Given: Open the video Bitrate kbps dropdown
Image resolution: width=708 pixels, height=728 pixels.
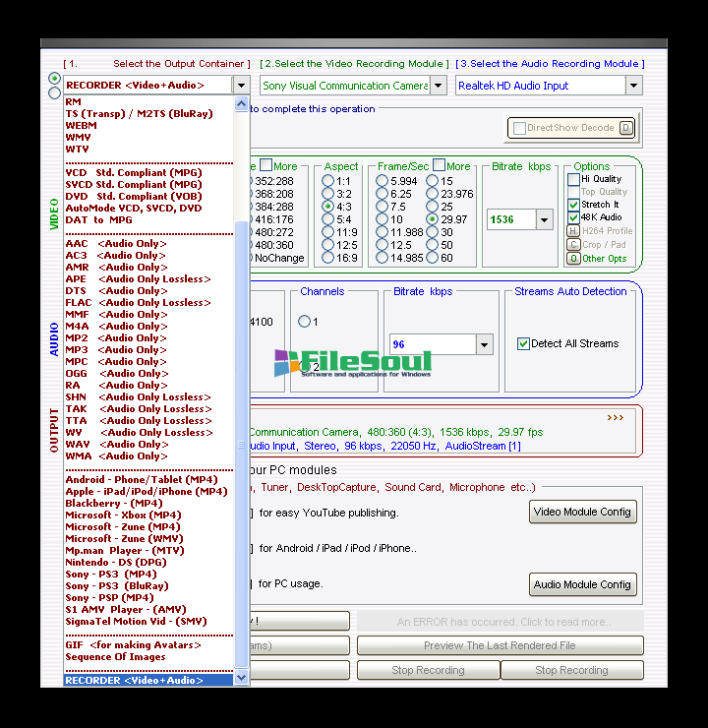Looking at the screenshot, I should click(x=544, y=219).
